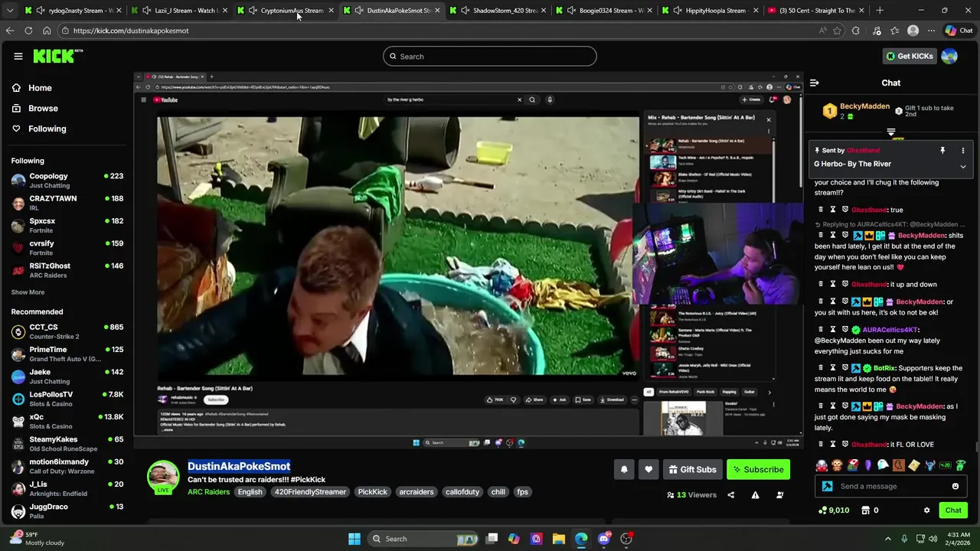Open Coopology channel in Following list
Image resolution: width=980 pixels, height=551 pixels.
click(x=67, y=181)
